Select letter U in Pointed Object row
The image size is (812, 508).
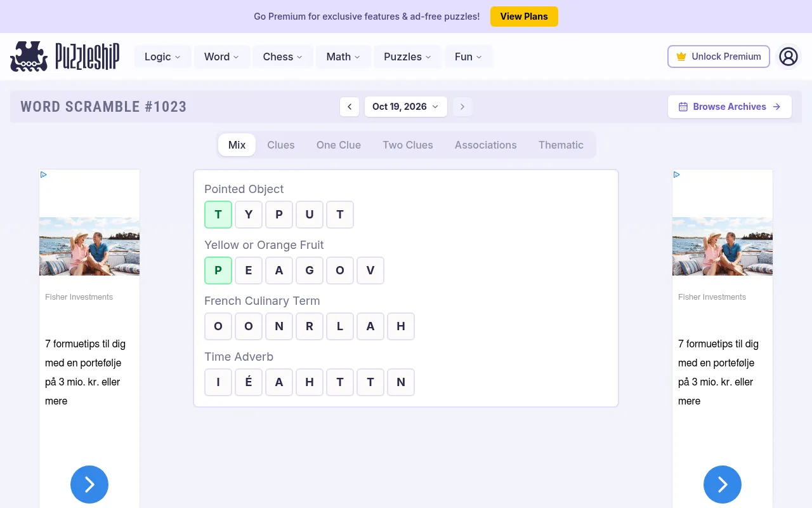(x=310, y=215)
